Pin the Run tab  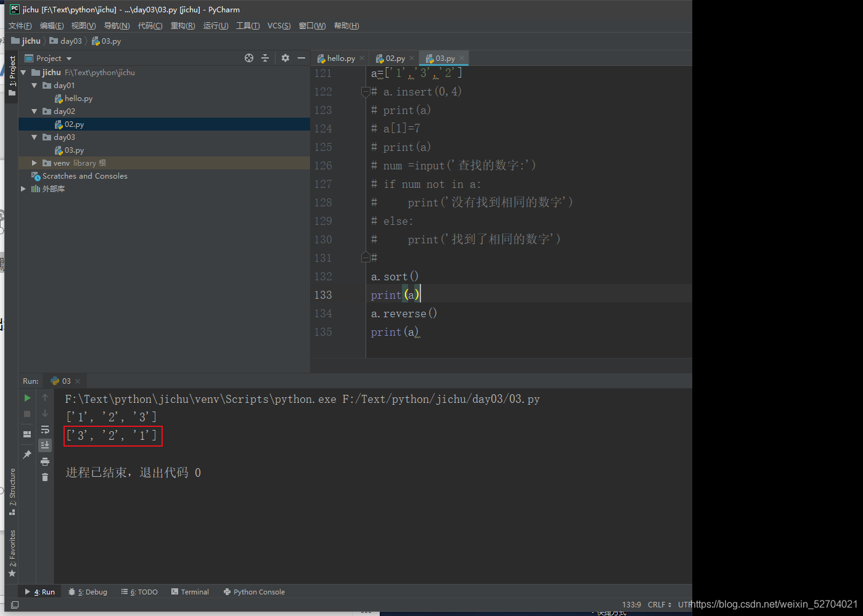(27, 455)
